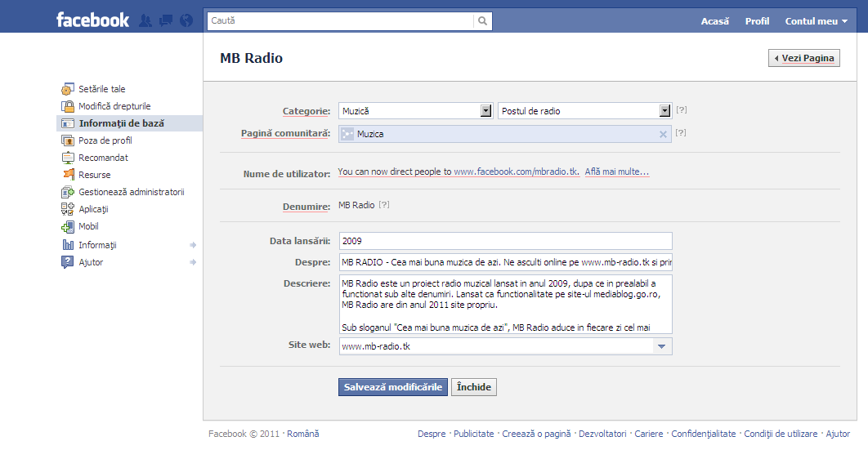Expand the Site web dropdown arrow

click(x=661, y=346)
